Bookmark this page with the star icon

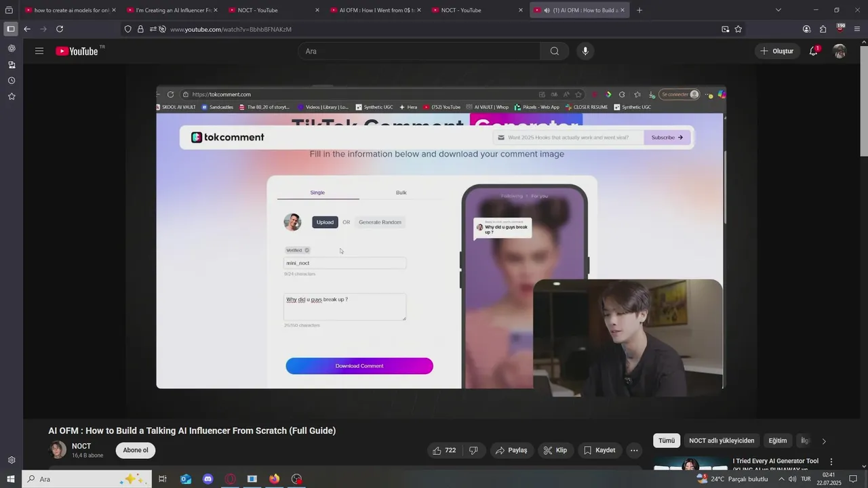[x=738, y=29]
